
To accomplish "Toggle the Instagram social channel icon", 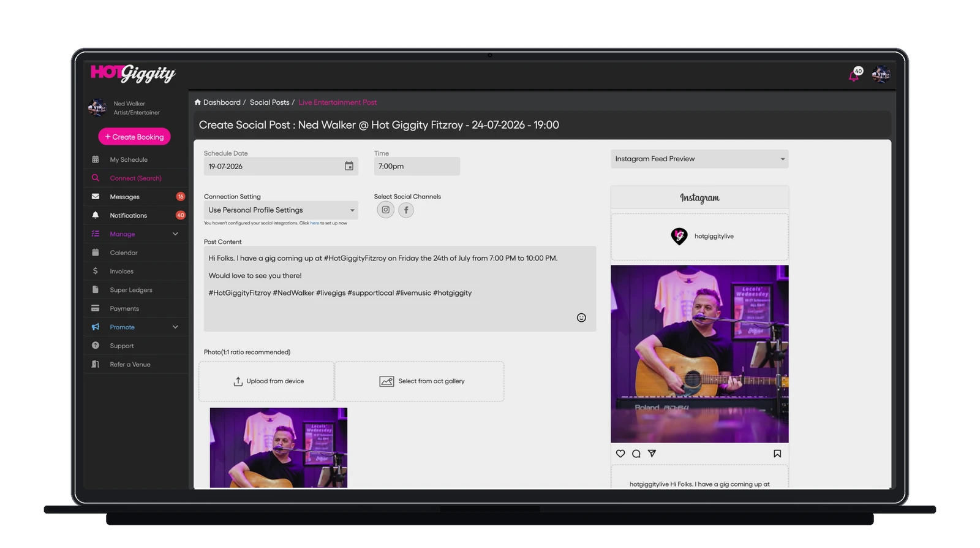I will click(x=385, y=210).
